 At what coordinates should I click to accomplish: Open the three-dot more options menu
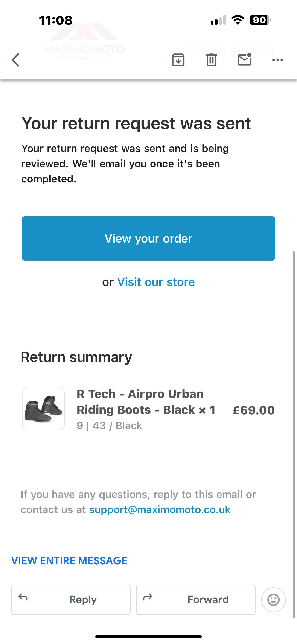pos(277,60)
